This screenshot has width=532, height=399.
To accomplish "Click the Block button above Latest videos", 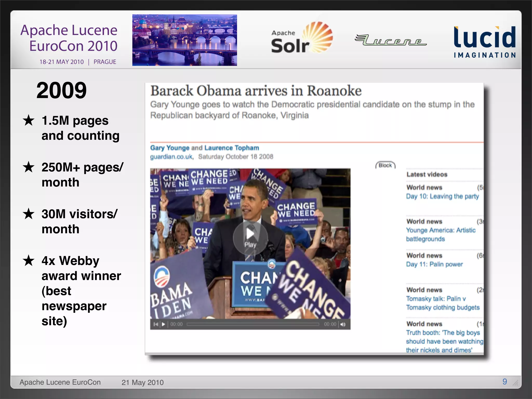I will click(x=385, y=165).
